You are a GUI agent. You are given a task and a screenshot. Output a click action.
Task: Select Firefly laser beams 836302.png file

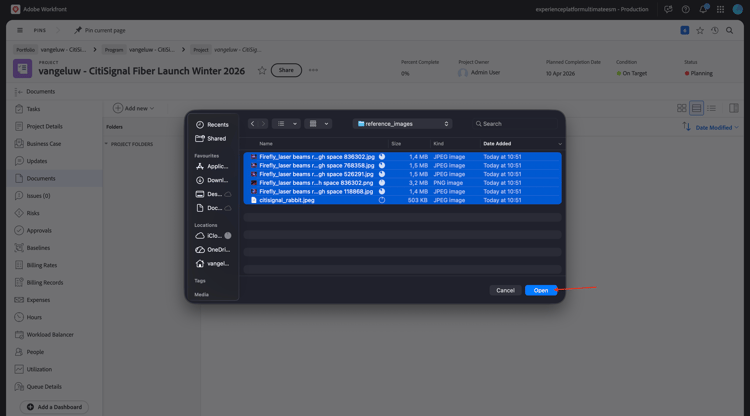coord(402,183)
